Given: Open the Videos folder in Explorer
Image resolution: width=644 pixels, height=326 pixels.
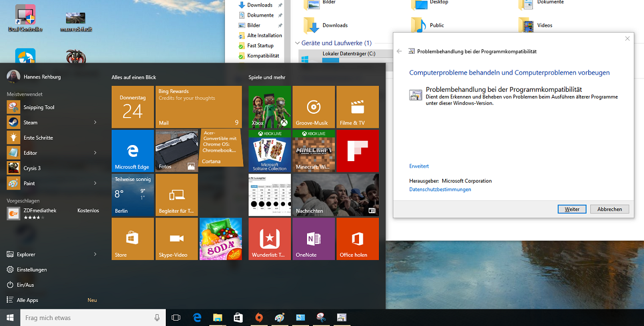Looking at the screenshot, I should pyautogui.click(x=536, y=25).
